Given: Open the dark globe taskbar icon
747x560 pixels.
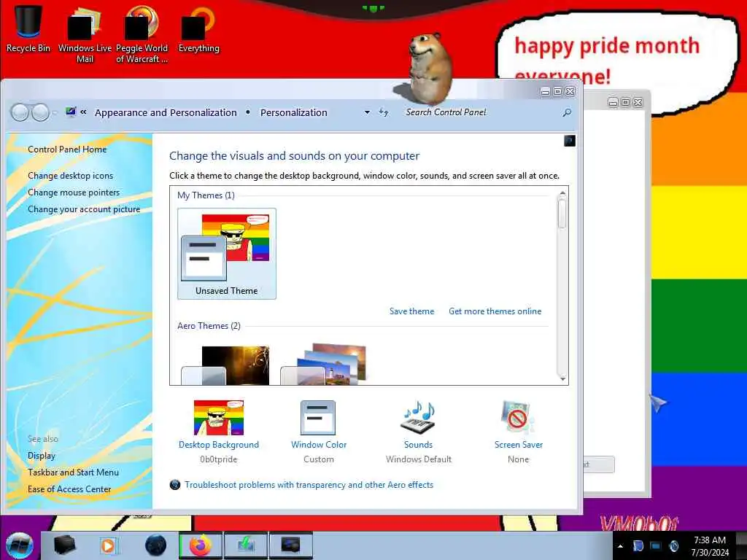Looking at the screenshot, I should click(155, 545).
